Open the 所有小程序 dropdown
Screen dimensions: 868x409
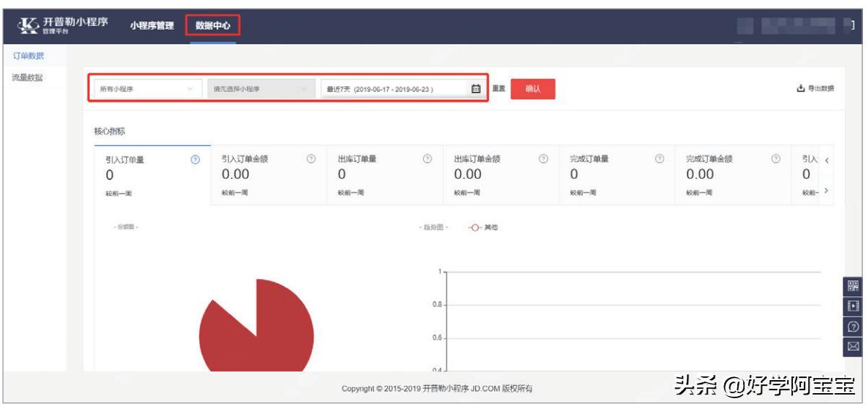pyautogui.click(x=147, y=89)
